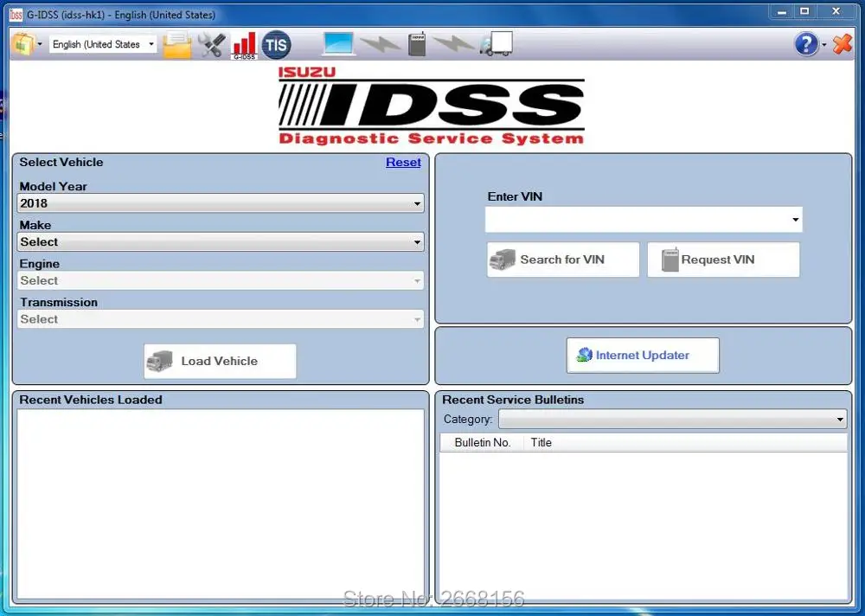
Task: Select the G-IDSS bar chart icon
Action: point(245,45)
